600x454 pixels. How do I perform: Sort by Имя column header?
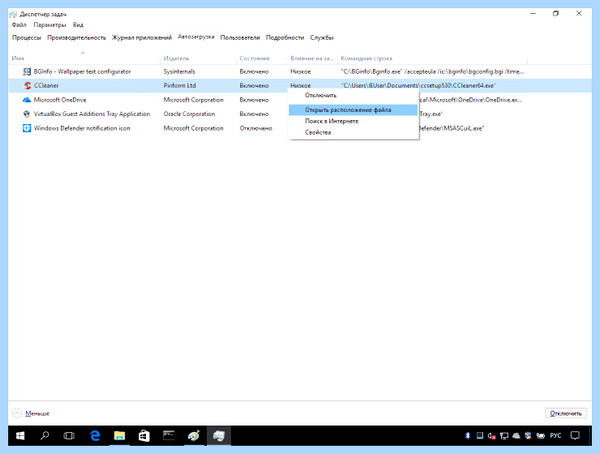pos(84,58)
